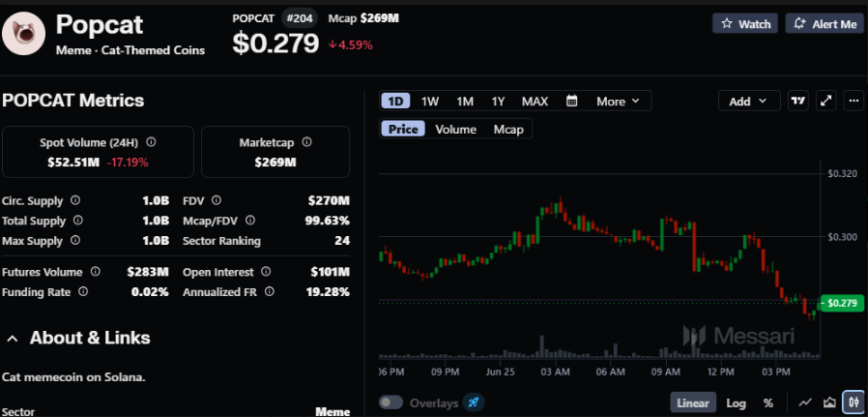
Task: Click the -17.19% volume change
Action: point(127,163)
